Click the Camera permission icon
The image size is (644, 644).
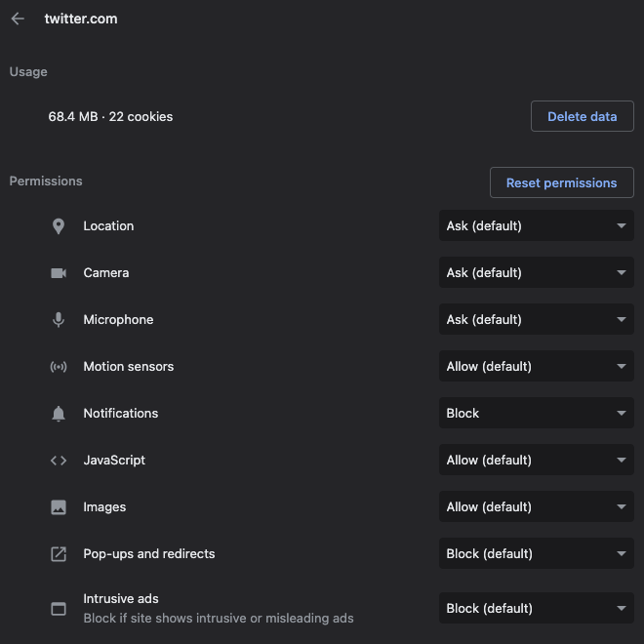coord(59,272)
